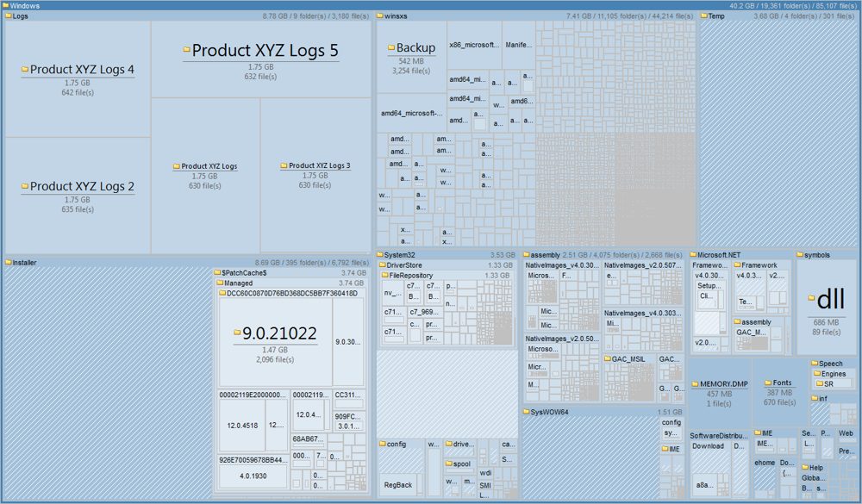This screenshot has width=862, height=504.
Task: Select the "SoftwareDistribu..." label
Action: 719,435
